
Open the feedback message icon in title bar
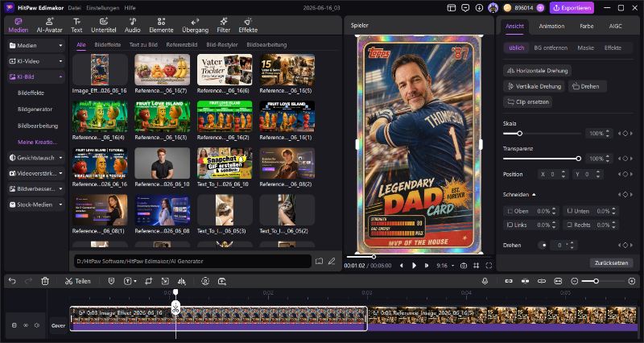coord(465,7)
